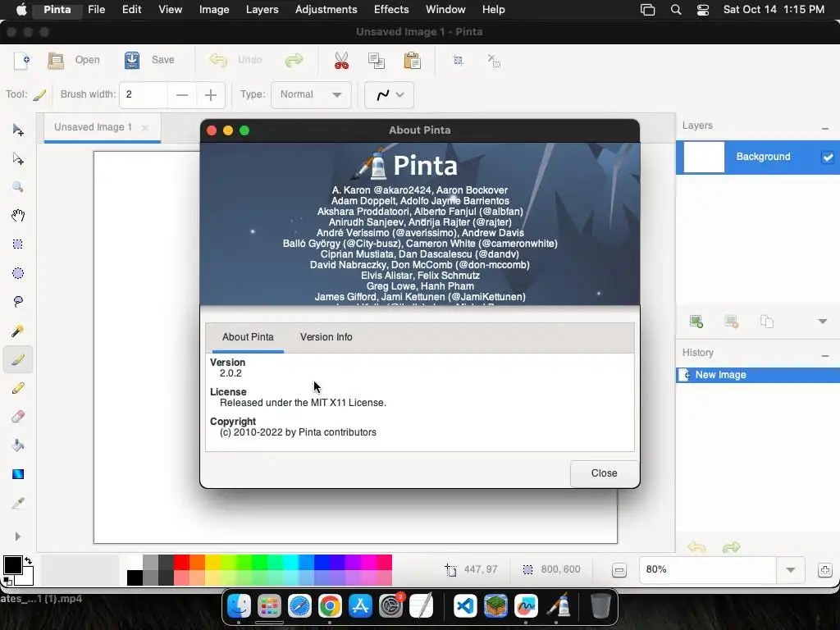Open the brush Type dropdown

point(311,95)
